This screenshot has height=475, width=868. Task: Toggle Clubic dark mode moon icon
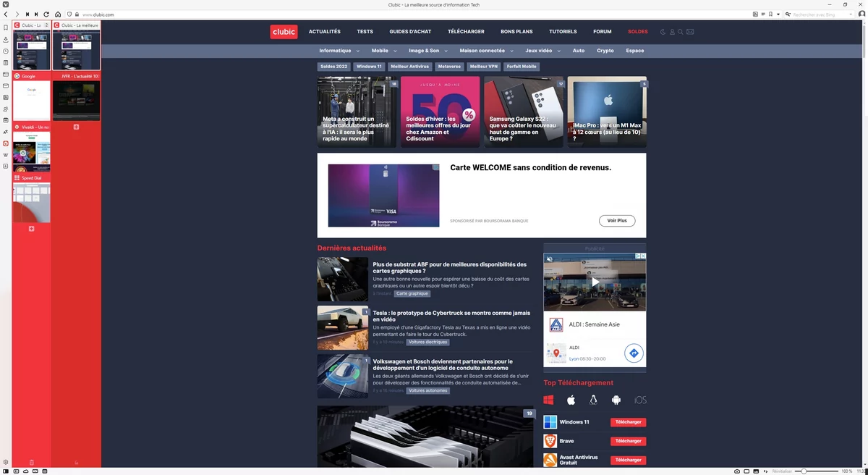663,32
